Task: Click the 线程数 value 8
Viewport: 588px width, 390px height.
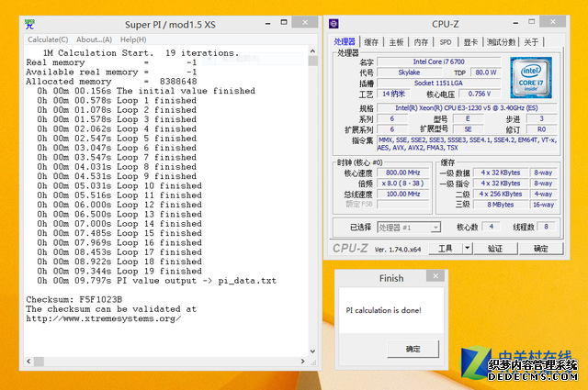Action: tap(546, 227)
